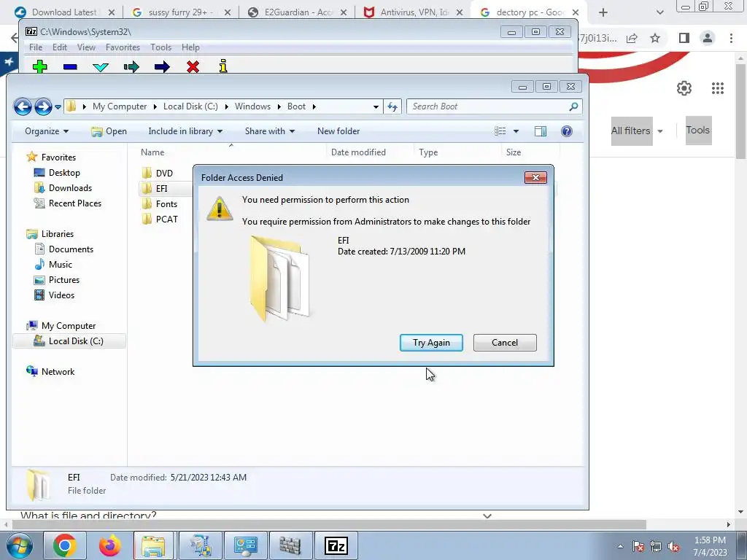Click the Copy arrow icon in 7-Zip
The height and width of the screenshot is (560, 747).
[131, 66]
